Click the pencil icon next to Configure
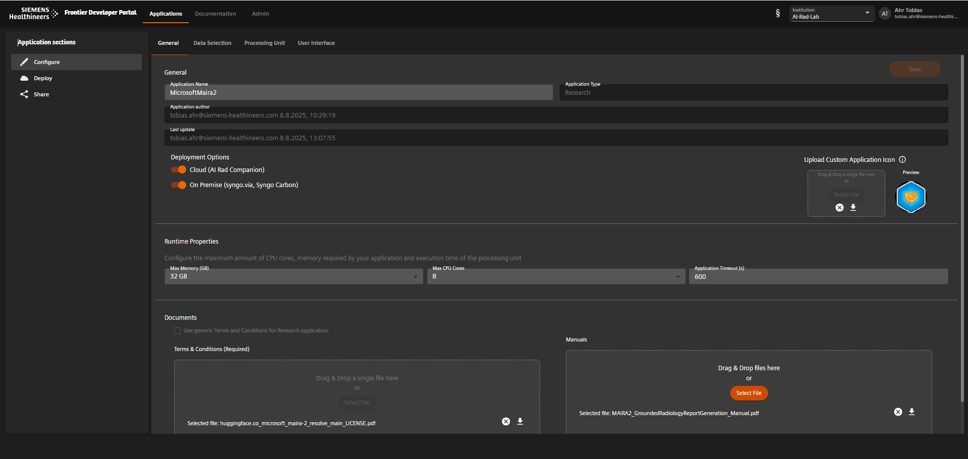This screenshot has width=968, height=459. click(24, 62)
